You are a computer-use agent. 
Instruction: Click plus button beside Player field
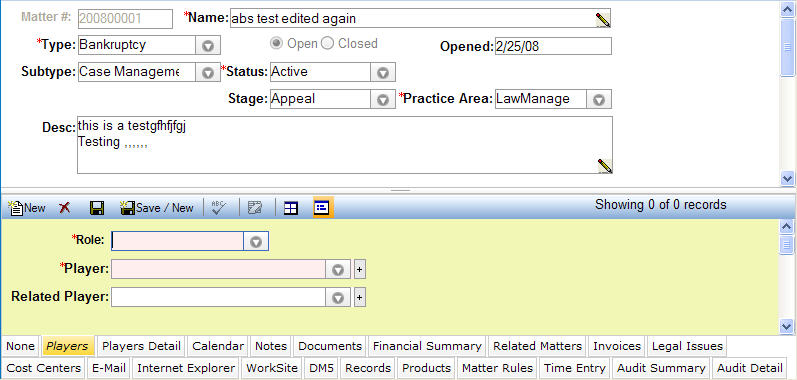point(359,270)
